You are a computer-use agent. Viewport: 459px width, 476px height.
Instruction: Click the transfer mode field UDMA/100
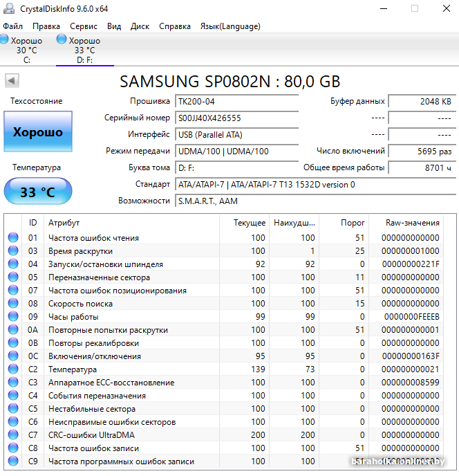237,152
